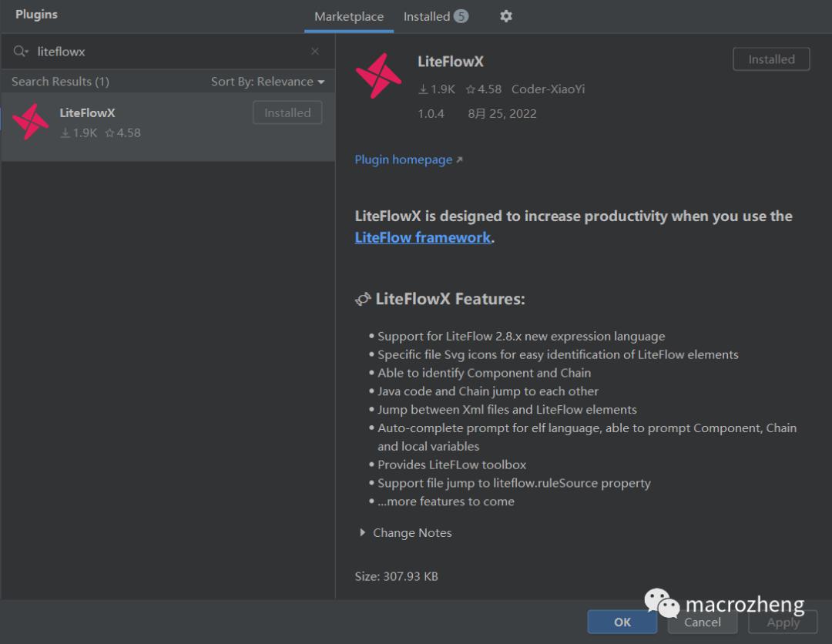The image size is (832, 644).
Task: Click the Plugins dialog title
Action: (x=36, y=15)
